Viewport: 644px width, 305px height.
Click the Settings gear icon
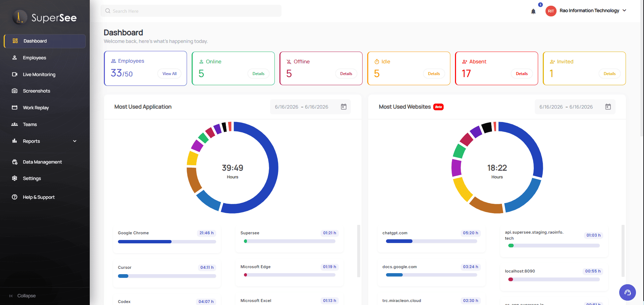coord(14,178)
